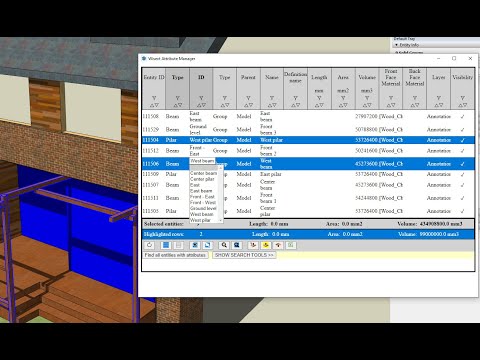Open the filter funnel under bold Type column
The height and width of the screenshot is (360, 480).
[178, 98]
